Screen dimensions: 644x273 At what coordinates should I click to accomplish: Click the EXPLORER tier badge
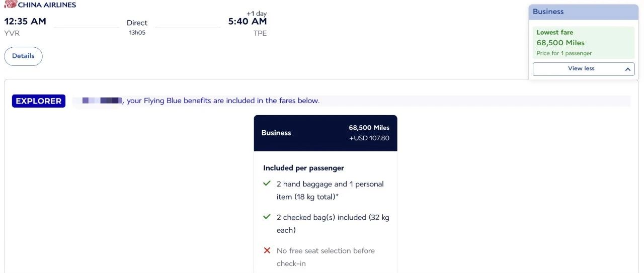point(39,101)
